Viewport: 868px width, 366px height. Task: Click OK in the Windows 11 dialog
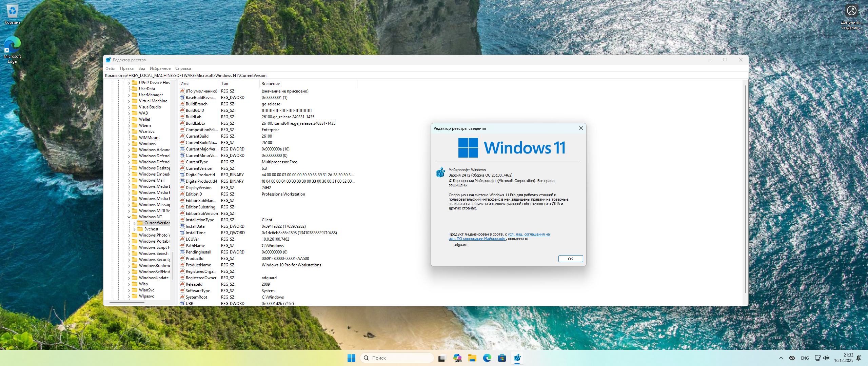click(x=570, y=259)
